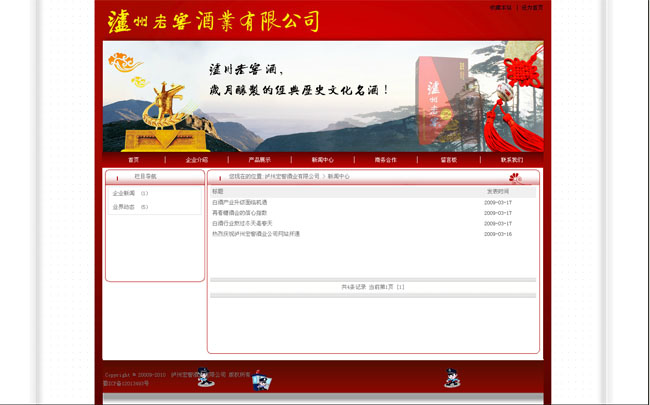The image size is (650, 405).
Task: Open the news article dated 2009-03-16
Action: (256, 234)
